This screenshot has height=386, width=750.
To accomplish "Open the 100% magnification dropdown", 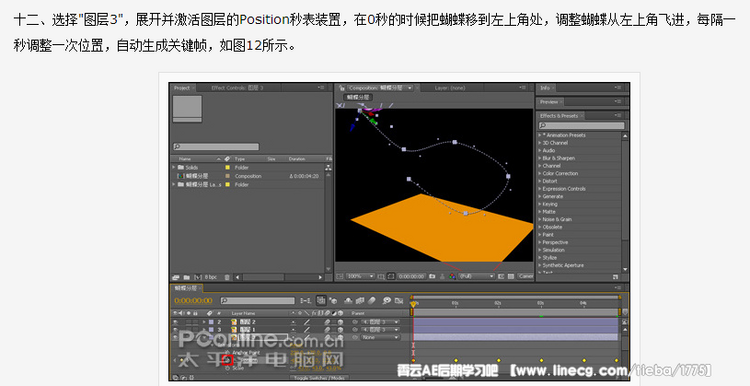I will pyautogui.click(x=360, y=276).
